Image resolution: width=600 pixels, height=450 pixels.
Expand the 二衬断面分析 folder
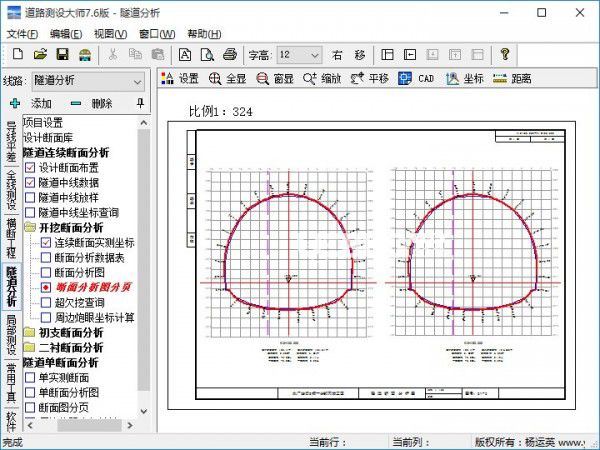coord(30,347)
